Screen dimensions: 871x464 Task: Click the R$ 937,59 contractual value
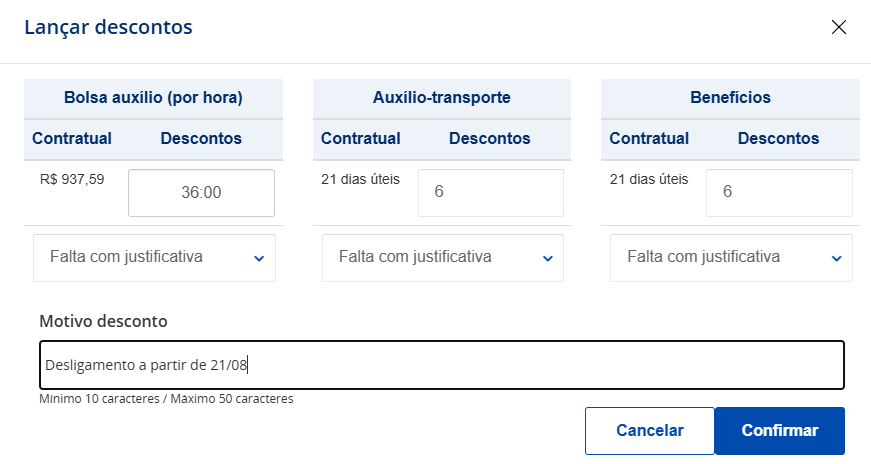[72, 180]
